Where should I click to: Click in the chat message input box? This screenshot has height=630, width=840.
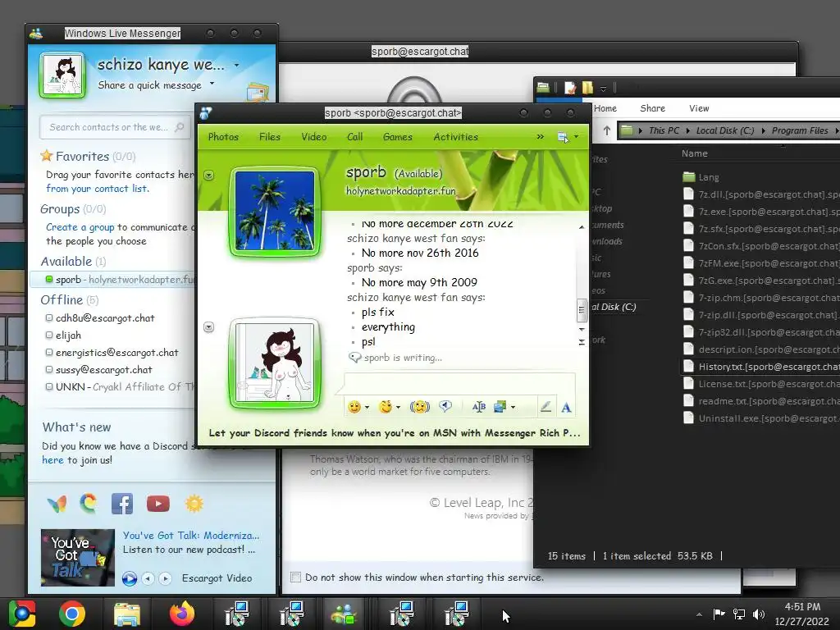pyautogui.click(x=459, y=384)
